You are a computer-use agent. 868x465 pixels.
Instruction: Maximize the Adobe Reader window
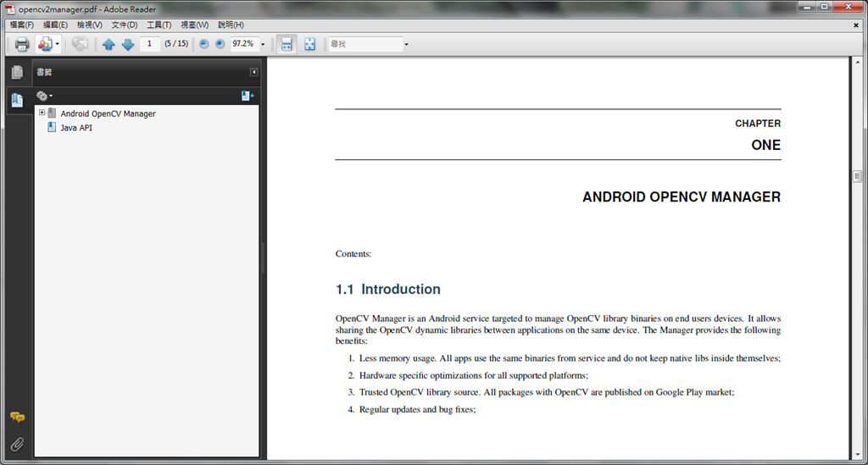824,7
